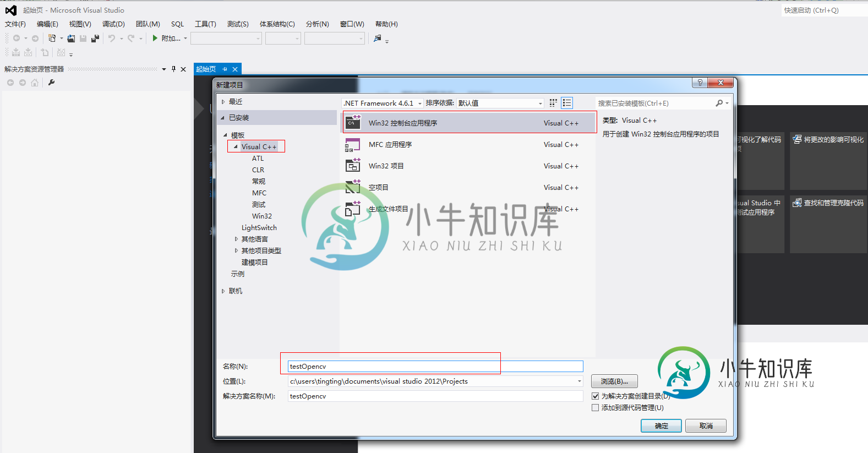Select the MFC template category in tree
This screenshot has height=453, width=868.
[259, 193]
